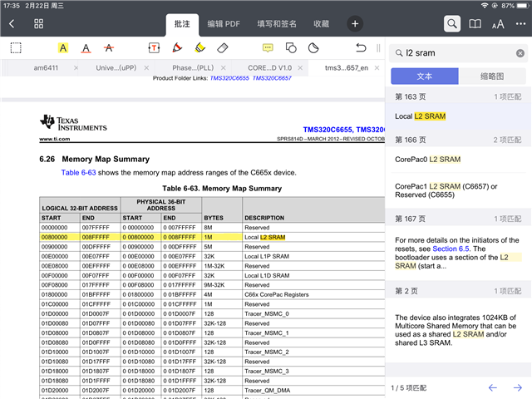
Task: Open the thumbnails grid view
Action: point(39,24)
